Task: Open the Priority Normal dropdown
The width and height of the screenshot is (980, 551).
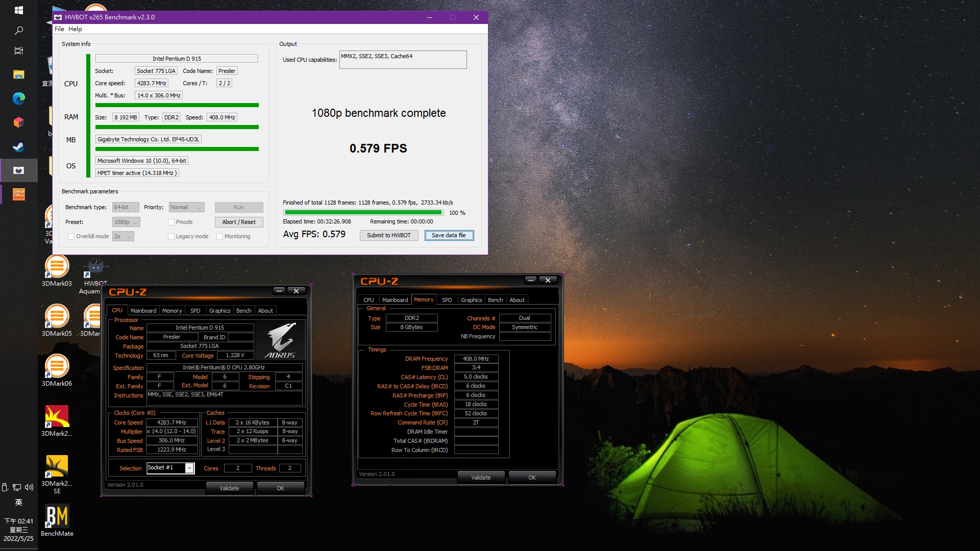Action: click(186, 207)
